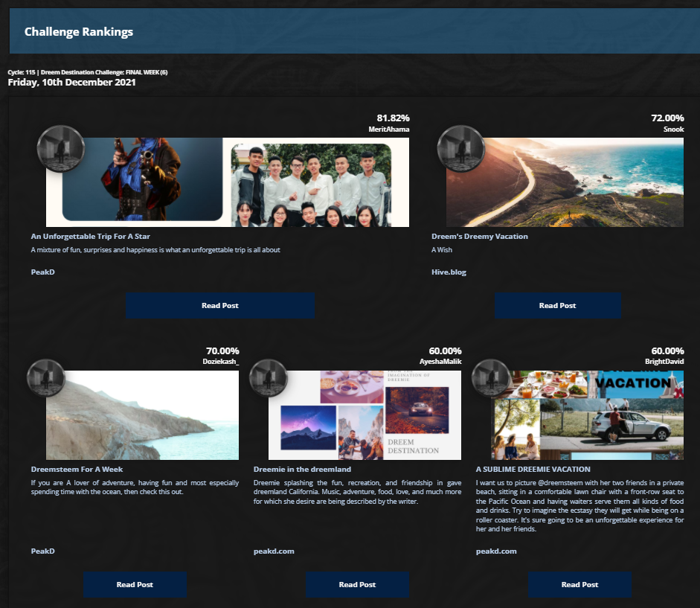
Task: Click Read Post under An Unforgettable Trip For A Star
Action: tap(220, 305)
